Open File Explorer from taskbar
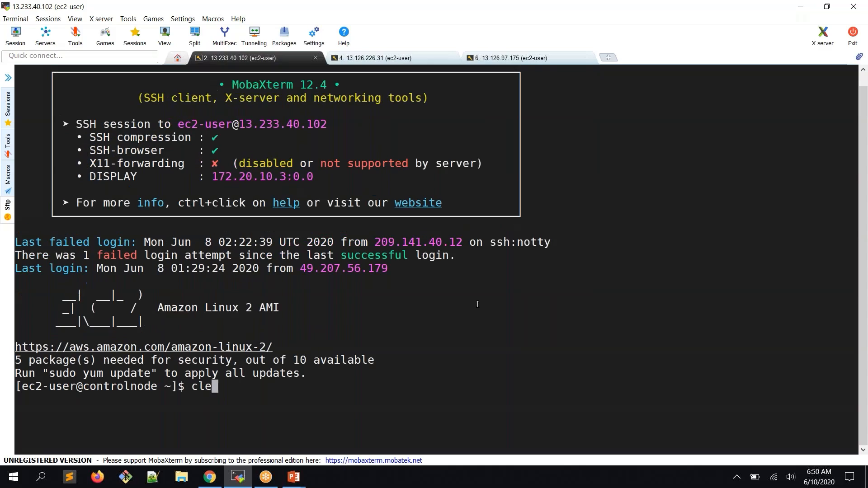Image resolution: width=868 pixels, height=488 pixels. pyautogui.click(x=181, y=477)
